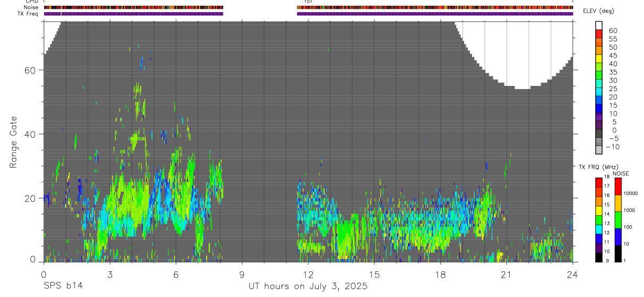Image resolution: width=644 pixels, height=297 pixels.
Task: Click the TX Freq row label above the plot
Action: (28, 14)
